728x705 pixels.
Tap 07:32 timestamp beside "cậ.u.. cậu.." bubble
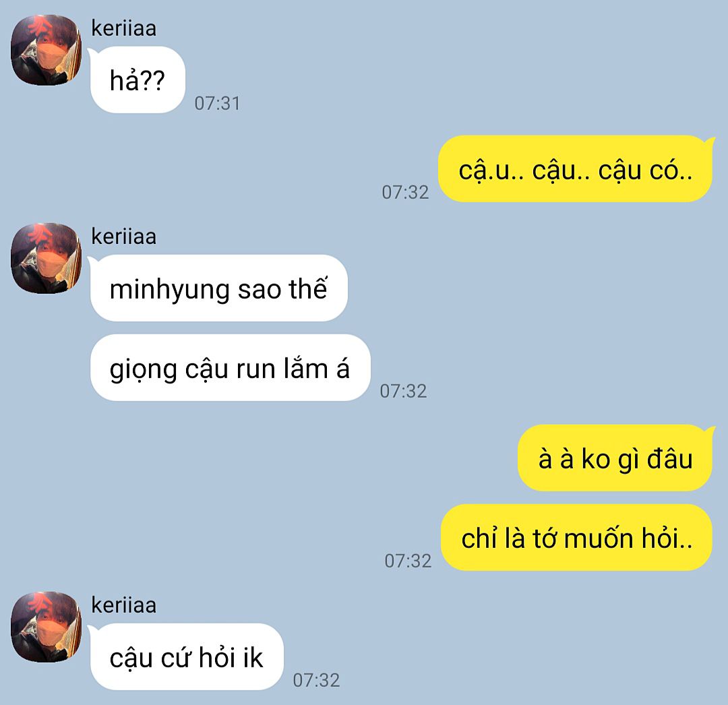click(405, 193)
